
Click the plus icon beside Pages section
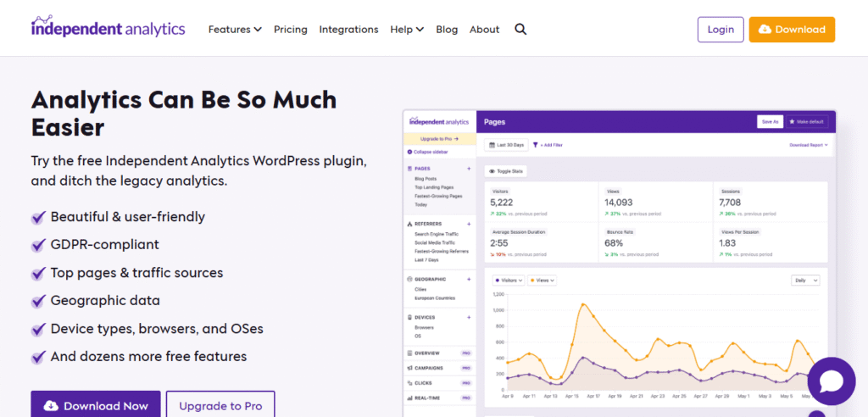[469, 169]
